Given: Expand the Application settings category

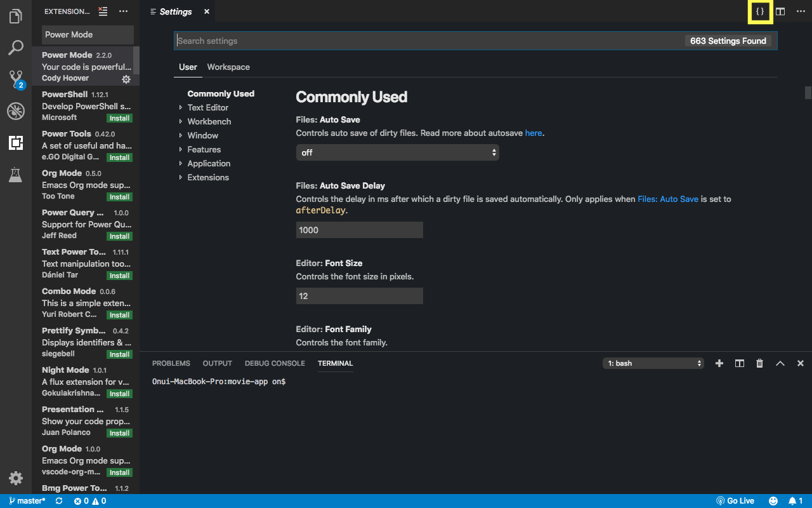Looking at the screenshot, I should [x=209, y=163].
